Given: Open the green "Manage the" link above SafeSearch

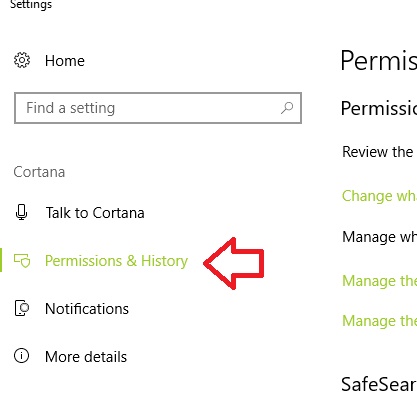Looking at the screenshot, I should [x=379, y=321].
